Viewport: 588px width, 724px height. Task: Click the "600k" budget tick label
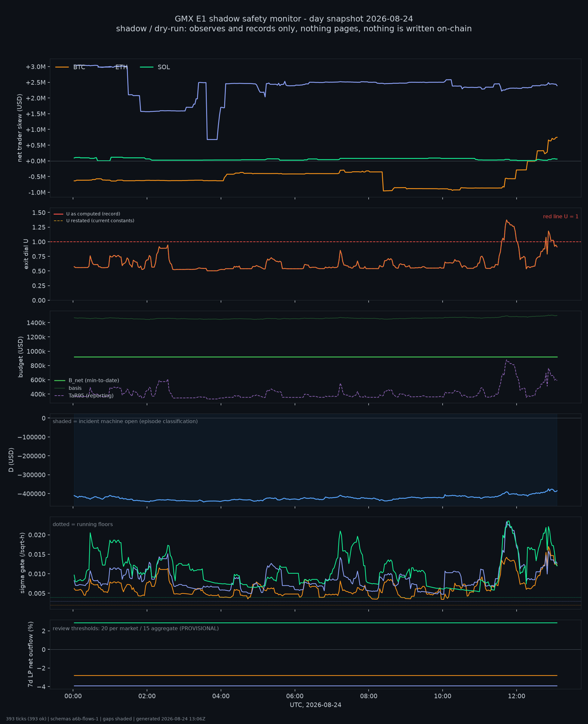tap(38, 380)
